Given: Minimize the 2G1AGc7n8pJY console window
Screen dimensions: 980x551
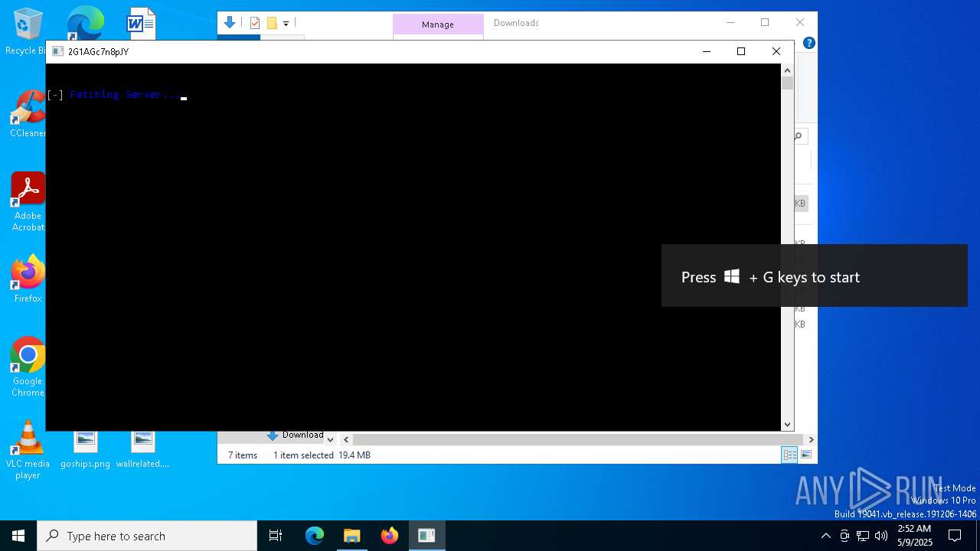Looking at the screenshot, I should 707,51.
